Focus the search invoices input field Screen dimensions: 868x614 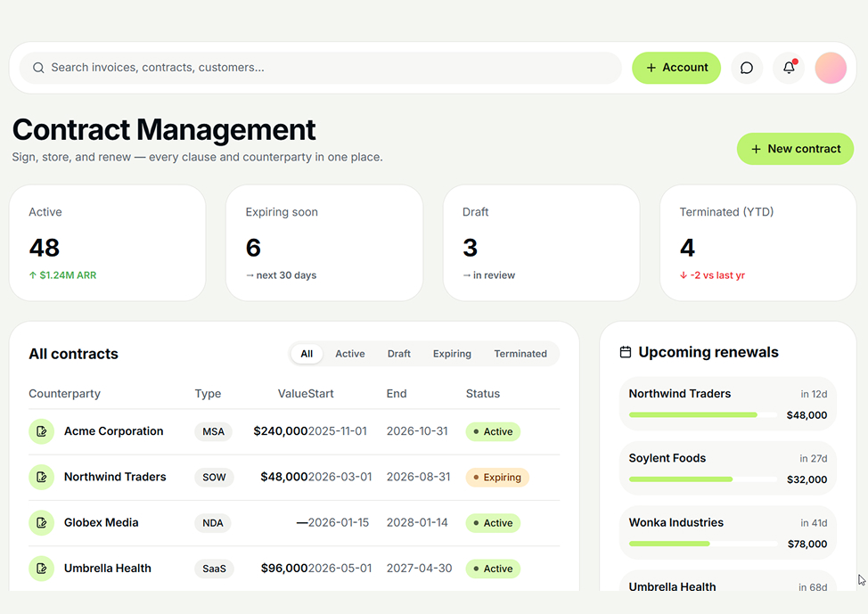coord(321,68)
